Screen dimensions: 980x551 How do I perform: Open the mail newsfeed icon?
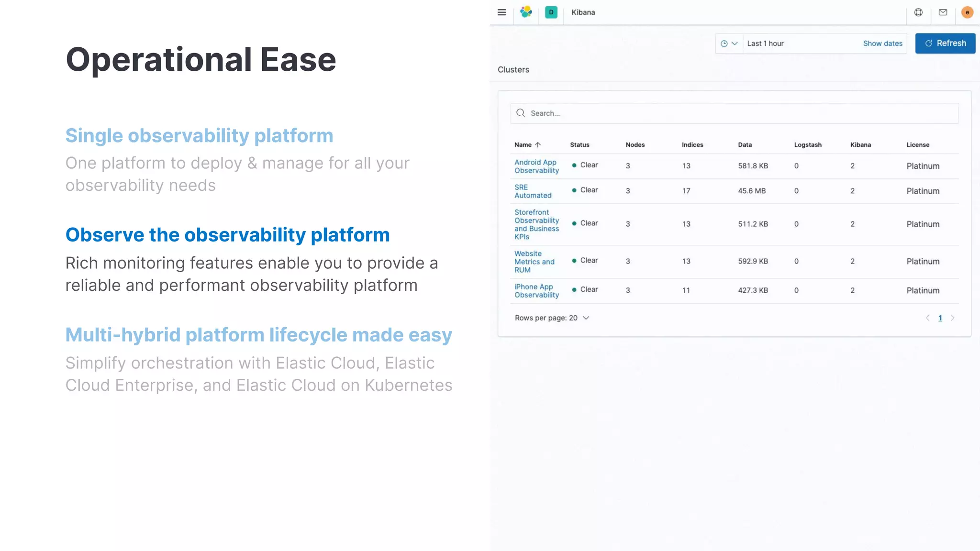click(x=943, y=12)
